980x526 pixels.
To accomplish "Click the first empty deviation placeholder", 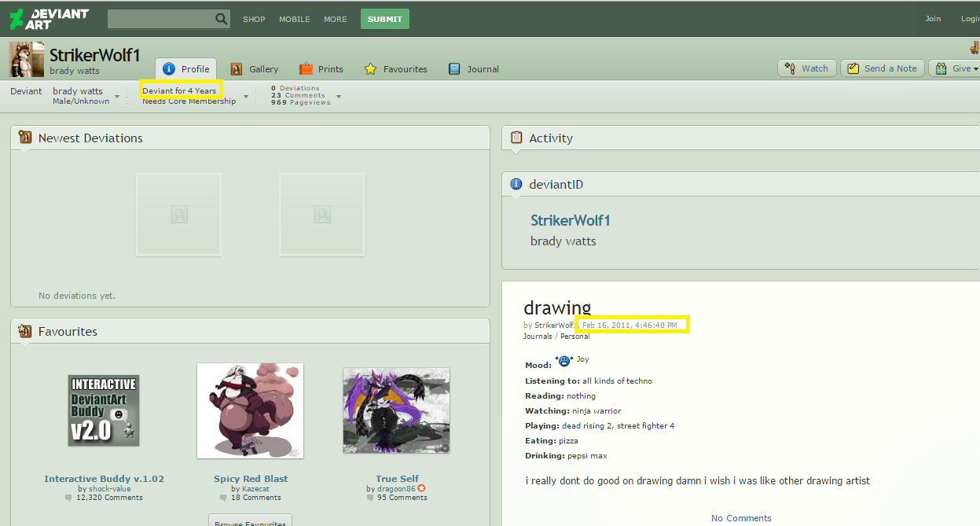I will click(x=178, y=215).
